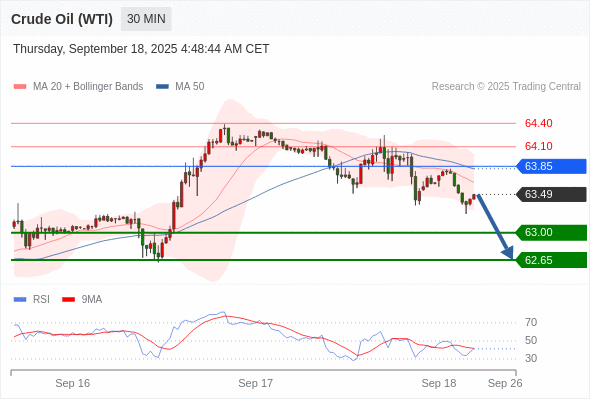Click the Sep 17 date axis label
Screen dimensions: 590x400
(255, 383)
